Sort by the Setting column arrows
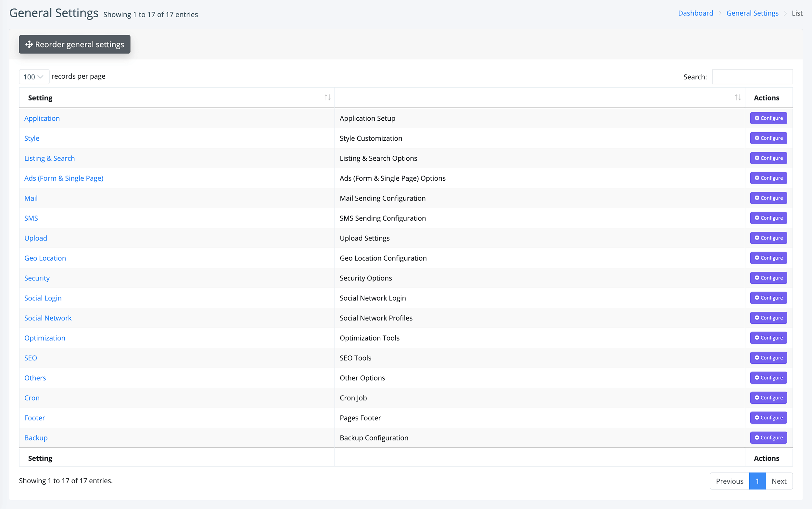This screenshot has width=812, height=509. coord(327,98)
